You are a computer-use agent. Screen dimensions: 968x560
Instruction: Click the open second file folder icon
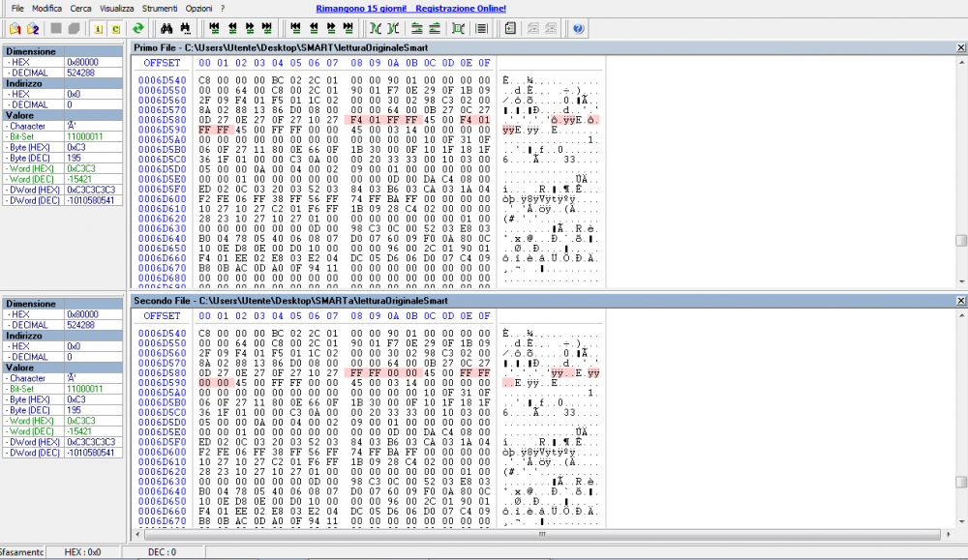[x=32, y=29]
